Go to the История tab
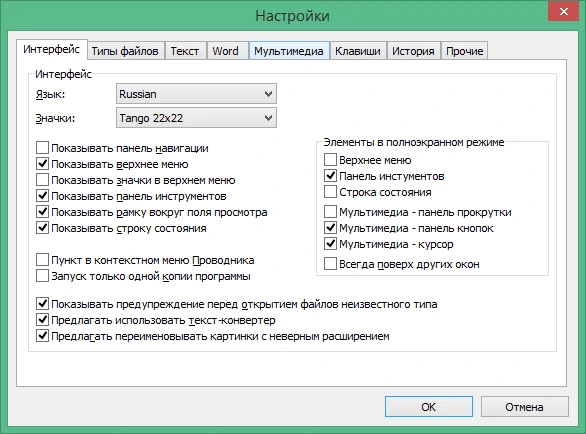This screenshot has height=434, width=586. (413, 51)
